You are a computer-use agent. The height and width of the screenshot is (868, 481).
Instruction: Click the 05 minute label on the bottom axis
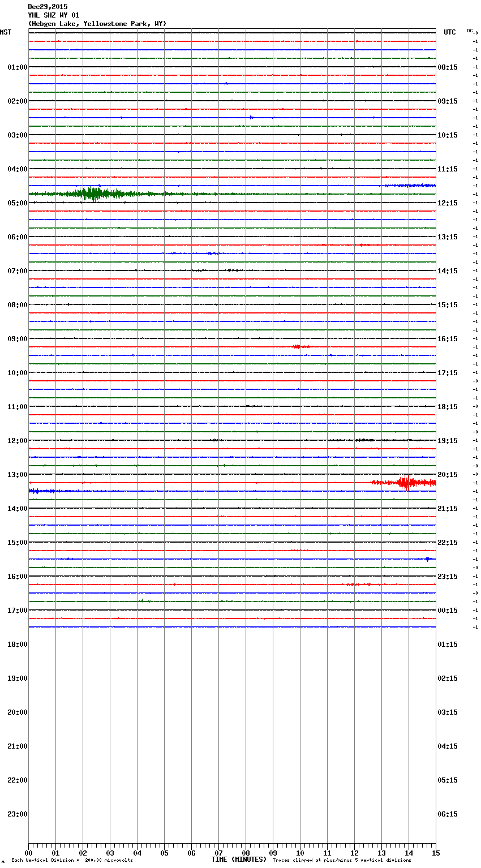[164, 853]
